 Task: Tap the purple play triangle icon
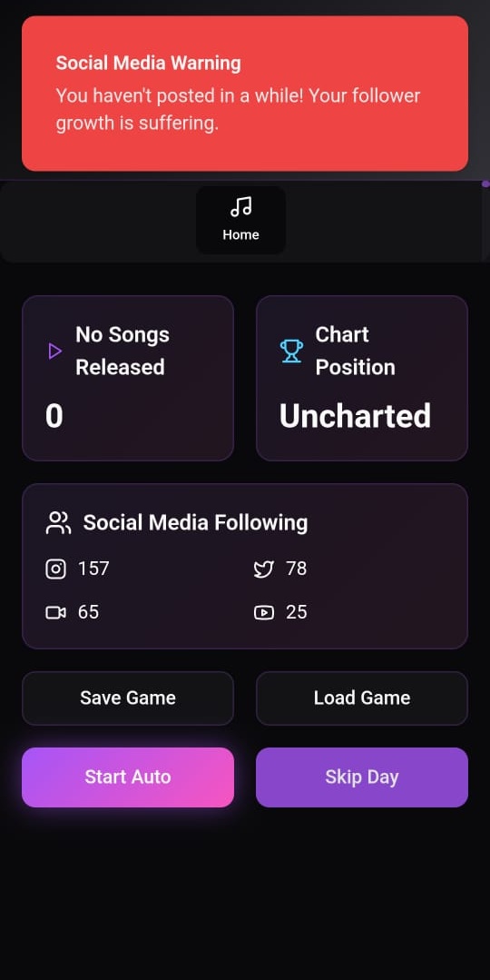point(55,351)
